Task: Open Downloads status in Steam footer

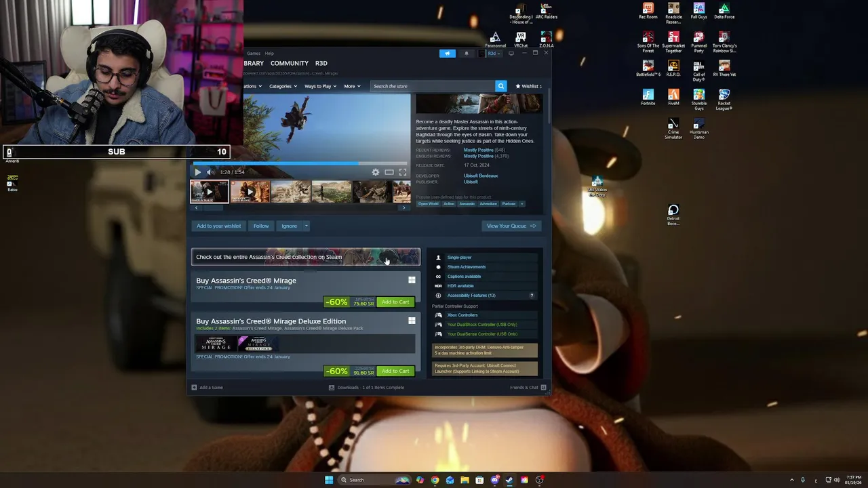Action: pyautogui.click(x=366, y=388)
